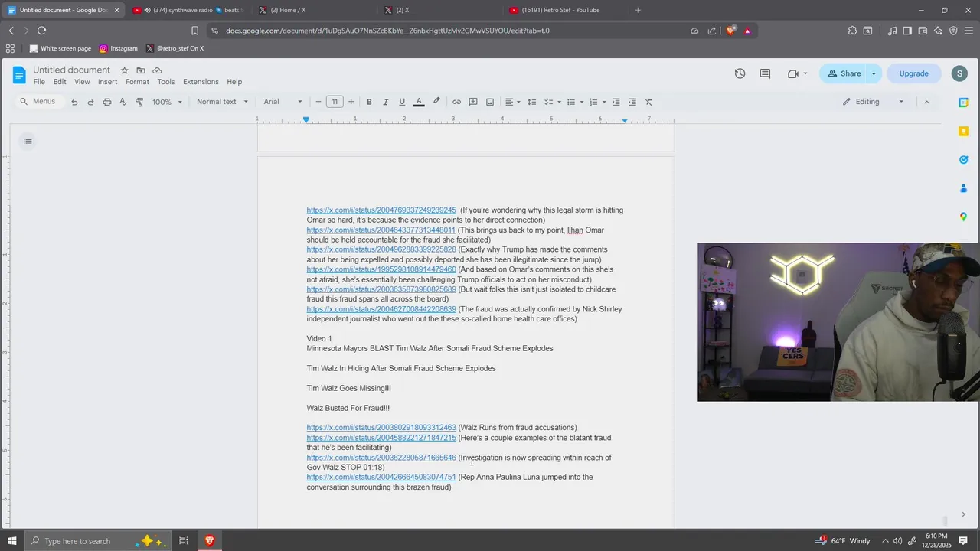The image size is (980, 551).
Task: Open the Normal text style dropdown
Action: [x=222, y=102]
